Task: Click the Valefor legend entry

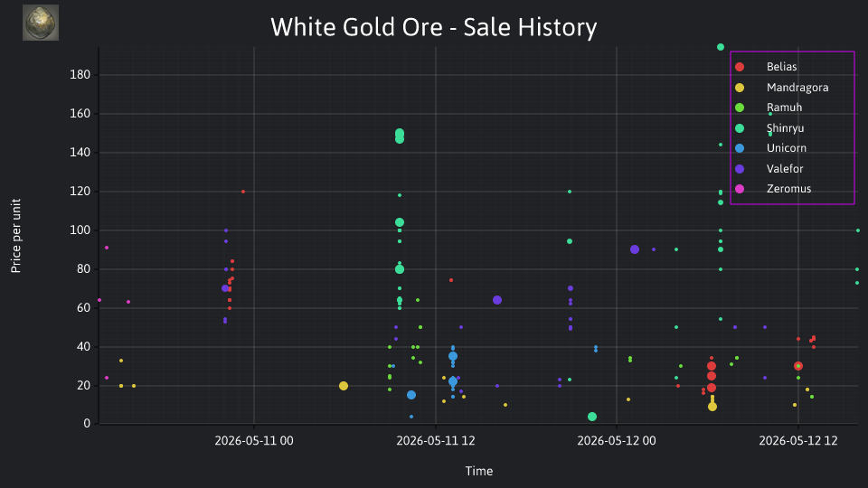Action: click(769, 169)
